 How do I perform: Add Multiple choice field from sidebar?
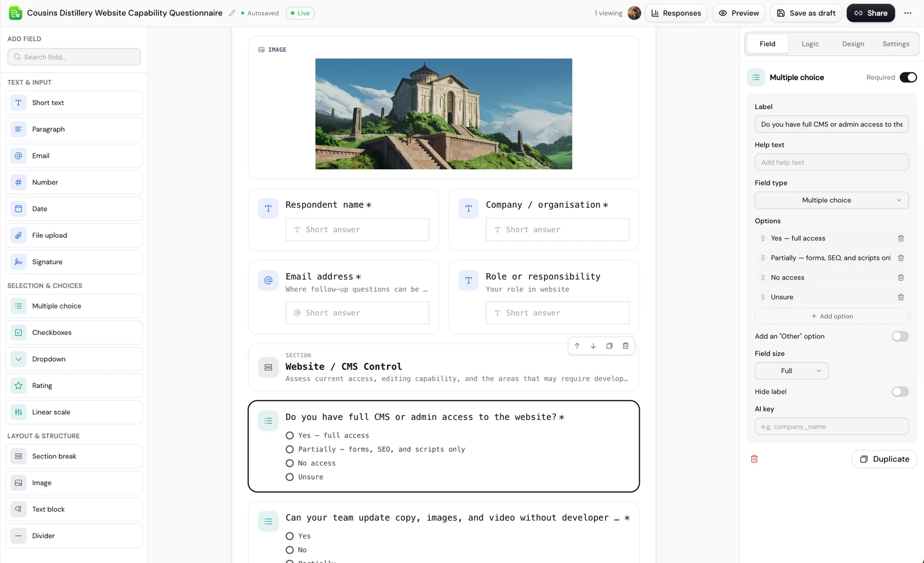pos(74,307)
